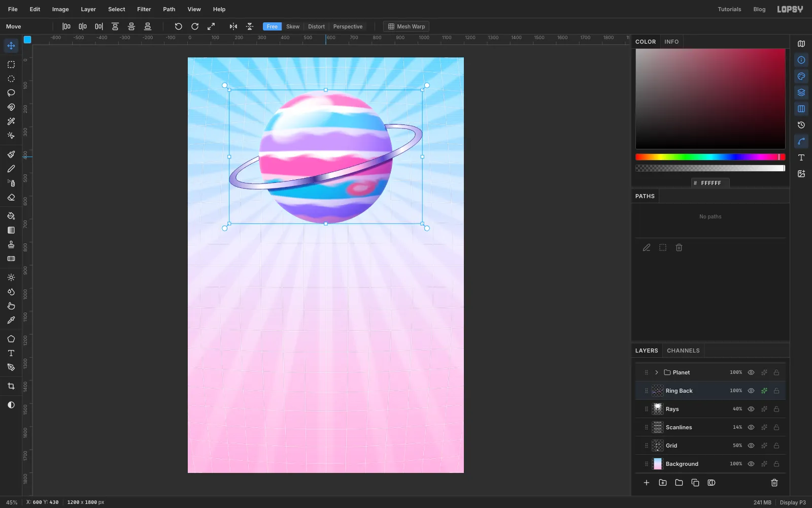Image resolution: width=812 pixels, height=508 pixels.
Task: Lock the Grid layer
Action: pyautogui.click(x=776, y=446)
